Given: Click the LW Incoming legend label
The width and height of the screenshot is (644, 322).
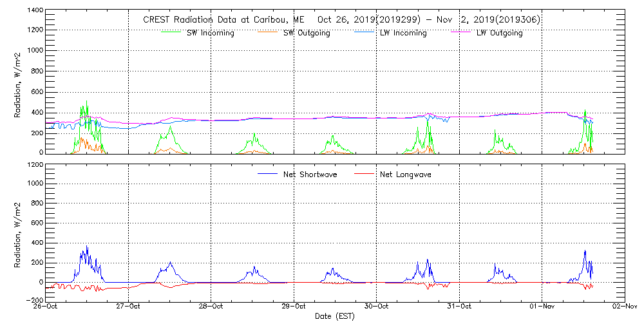Looking at the screenshot, I should coord(403,33).
